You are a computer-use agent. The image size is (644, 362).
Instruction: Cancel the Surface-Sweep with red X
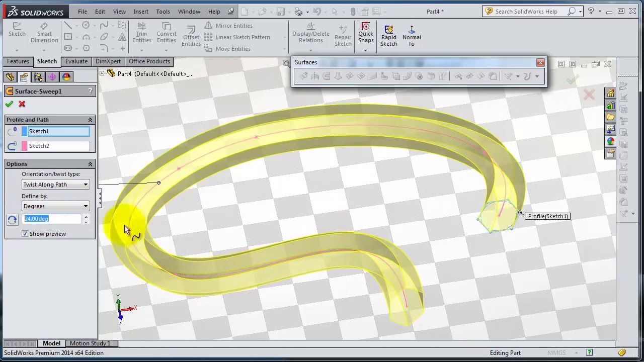22,104
